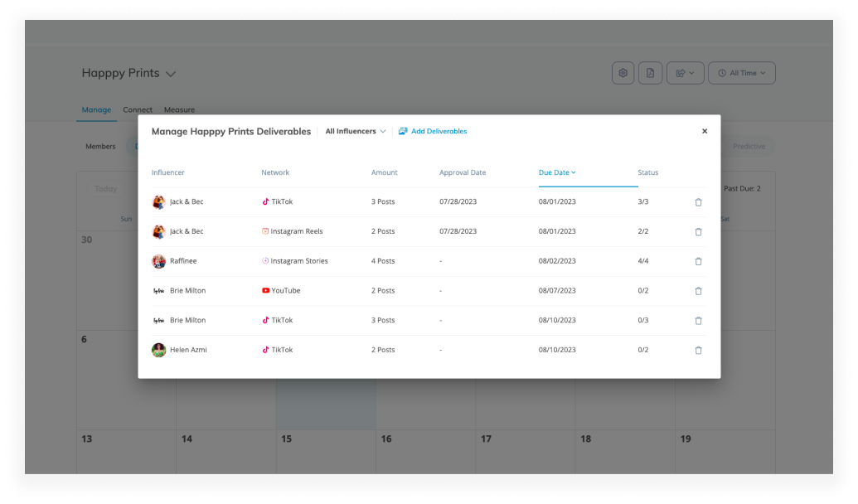Click Brie Milton logo in 0/3 row
This screenshot has height=504, width=858.
click(x=158, y=320)
